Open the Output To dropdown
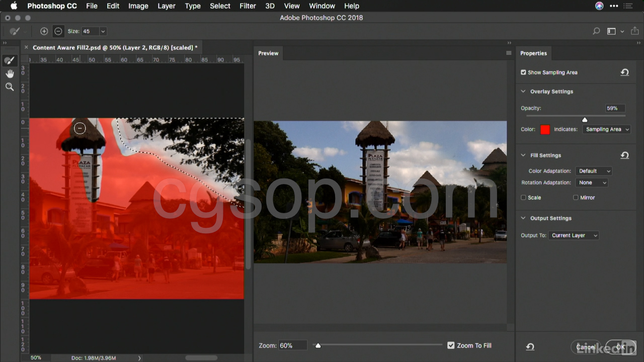Image resolution: width=644 pixels, height=362 pixels. click(574, 235)
